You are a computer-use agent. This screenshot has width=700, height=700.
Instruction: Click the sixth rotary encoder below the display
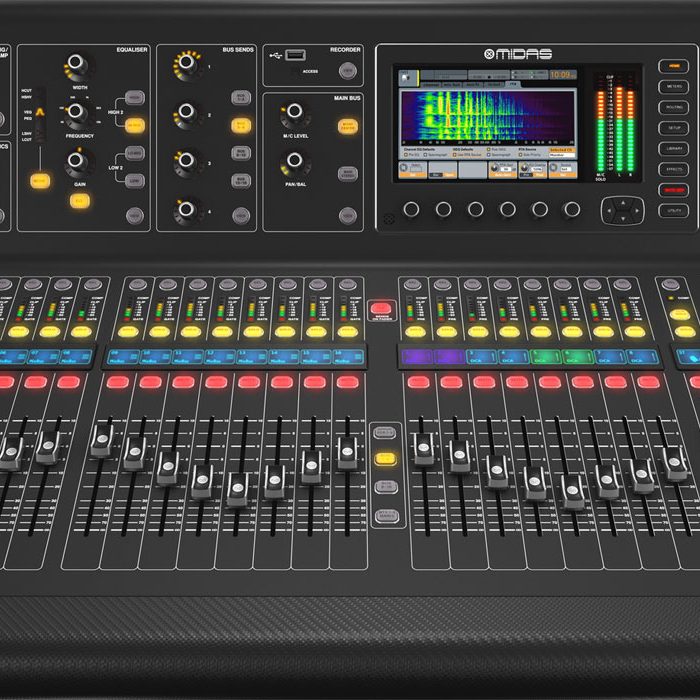[571, 209]
